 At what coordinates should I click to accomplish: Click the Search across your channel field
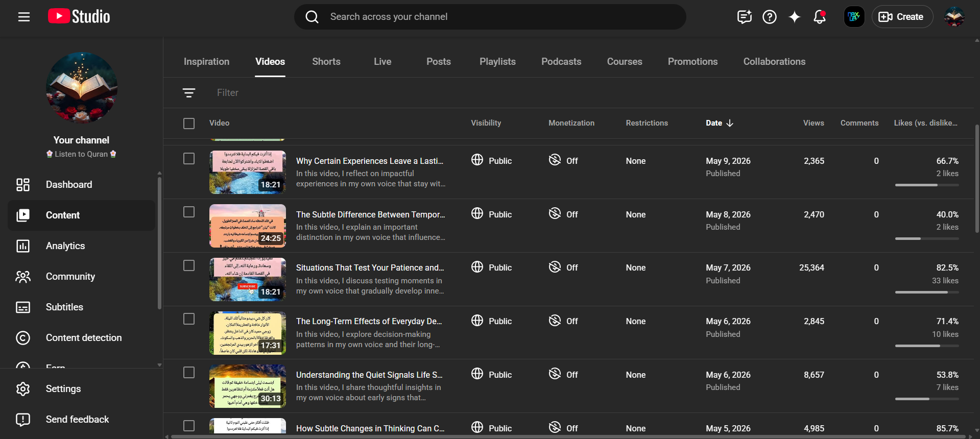pyautogui.click(x=490, y=17)
